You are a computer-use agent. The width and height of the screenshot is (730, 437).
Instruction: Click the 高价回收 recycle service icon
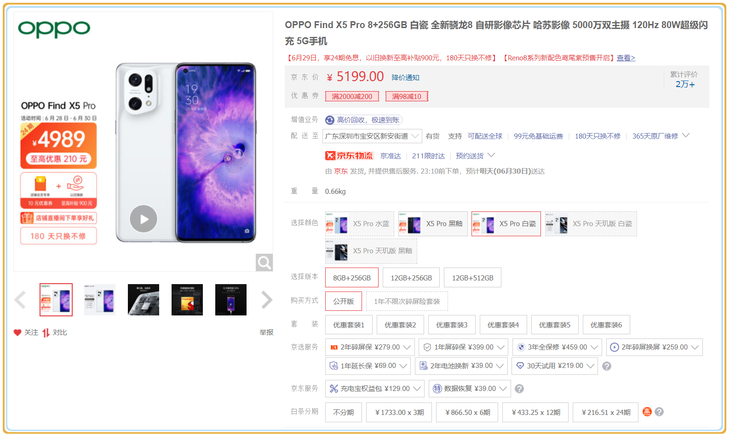(x=330, y=120)
